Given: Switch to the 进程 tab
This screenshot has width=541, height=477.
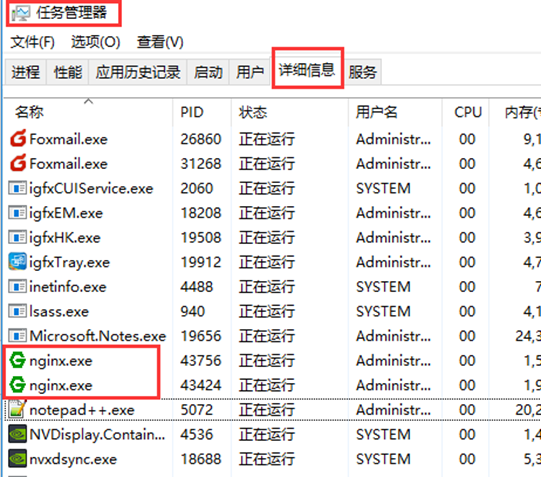Looking at the screenshot, I should pos(25,72).
